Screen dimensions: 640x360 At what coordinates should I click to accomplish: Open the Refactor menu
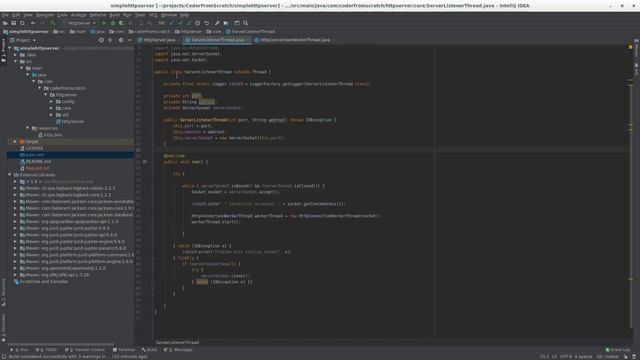[98, 15]
